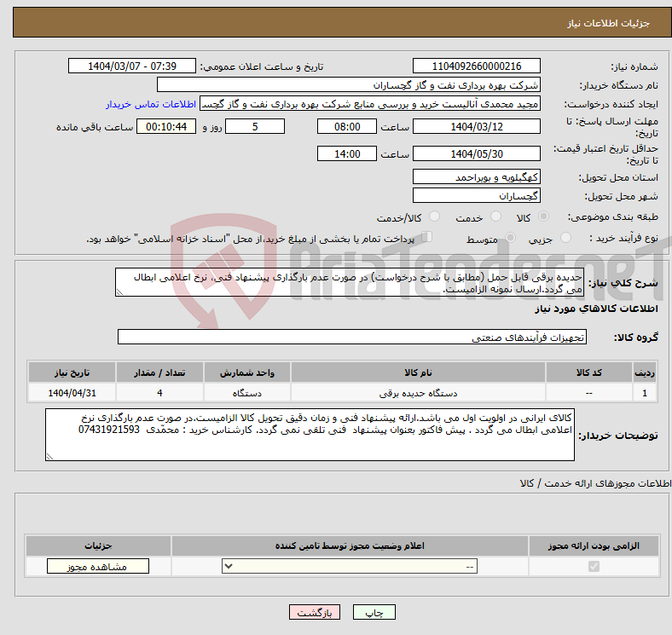Click the ردیف column header
672x635 pixels.
coord(645,372)
